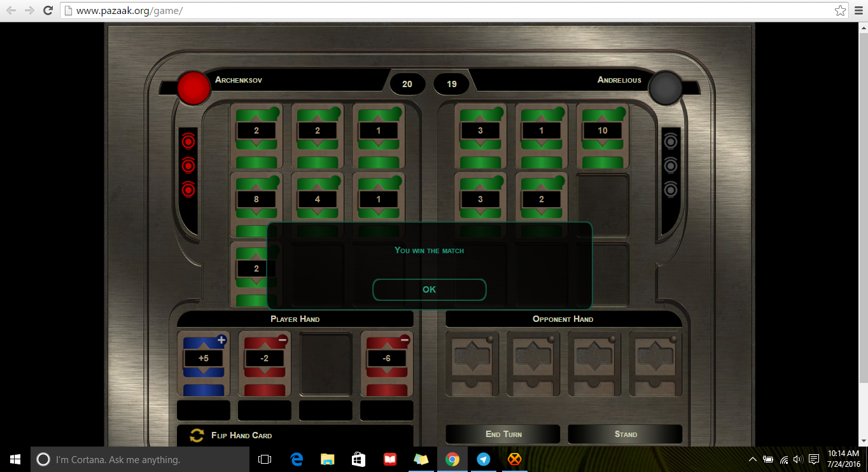
Task: Click the 'You win the match' message
Action: click(430, 251)
